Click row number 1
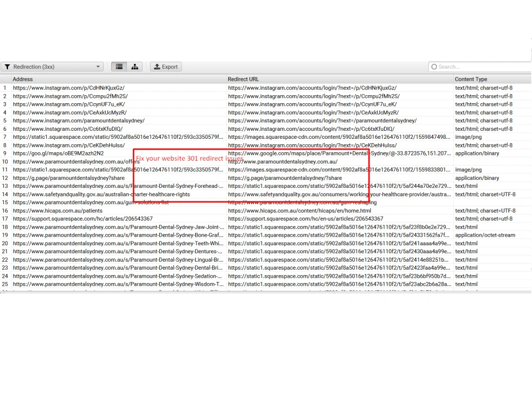This screenshot has width=532, height=399. [5, 88]
